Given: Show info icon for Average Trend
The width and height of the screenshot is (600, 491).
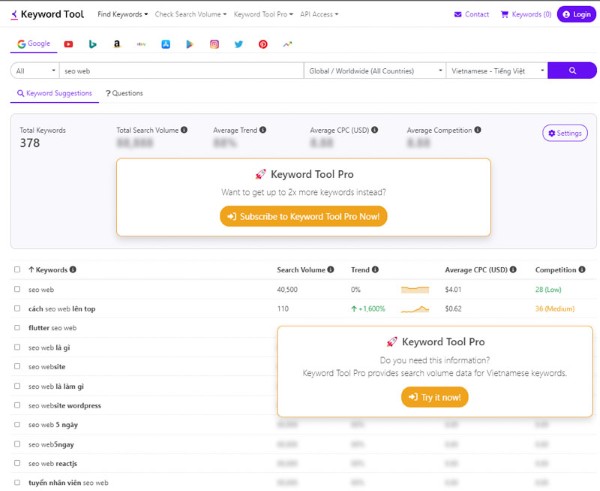Looking at the screenshot, I should pos(262,130).
